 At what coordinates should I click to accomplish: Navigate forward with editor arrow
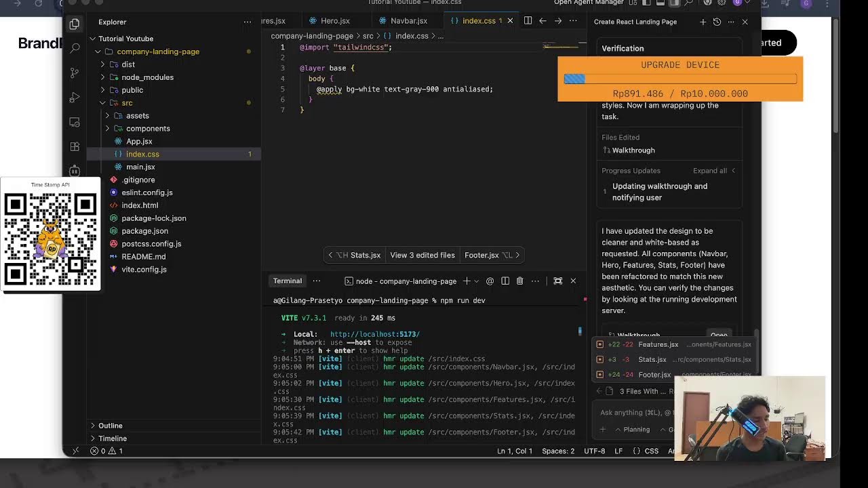click(x=557, y=21)
